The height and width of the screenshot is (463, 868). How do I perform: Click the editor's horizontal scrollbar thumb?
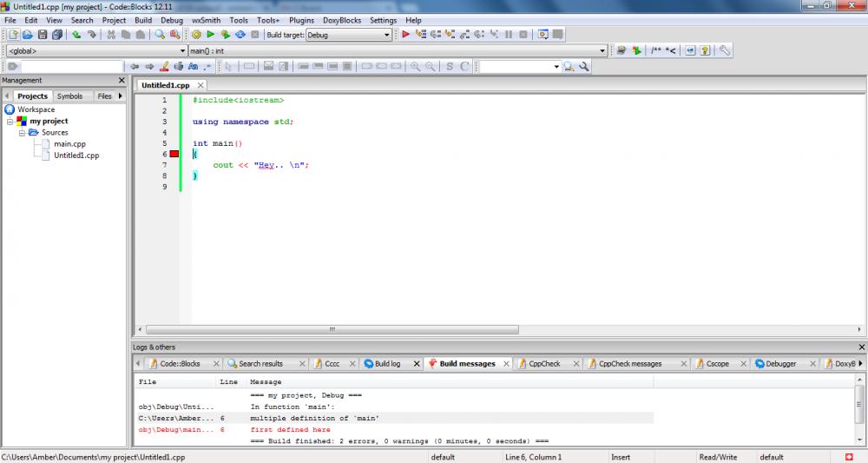332,329
